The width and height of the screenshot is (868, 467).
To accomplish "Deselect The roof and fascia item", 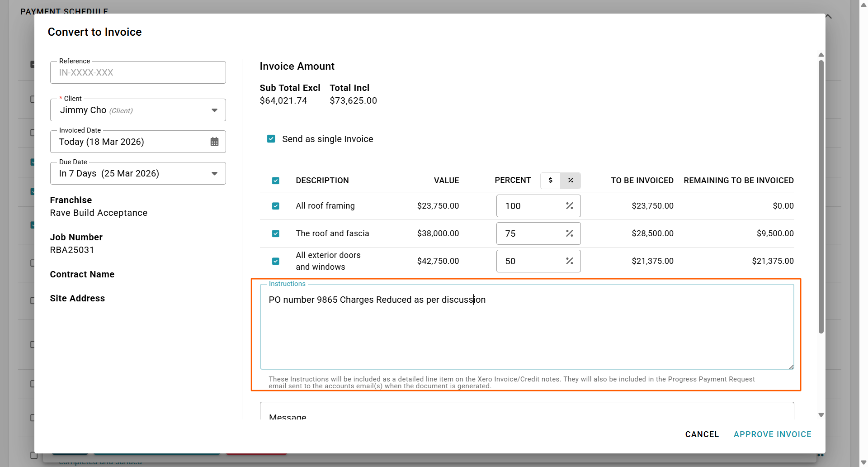I will [276, 233].
